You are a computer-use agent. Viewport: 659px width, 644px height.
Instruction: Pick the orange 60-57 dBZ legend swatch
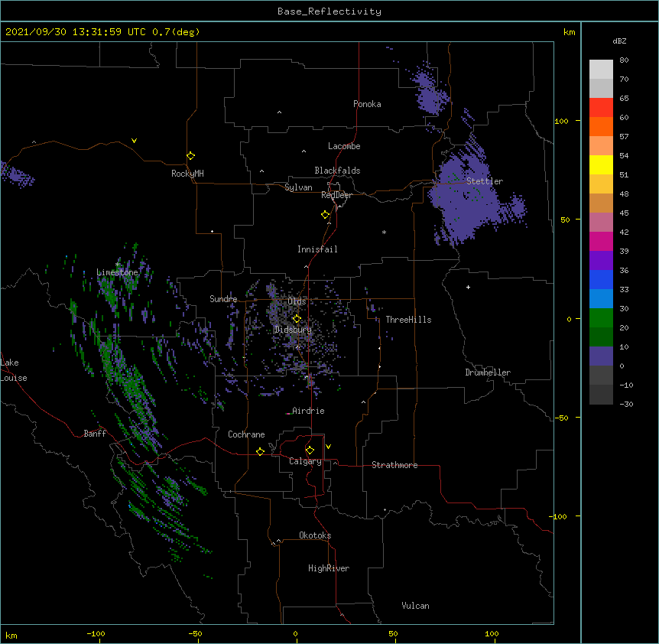(x=601, y=126)
